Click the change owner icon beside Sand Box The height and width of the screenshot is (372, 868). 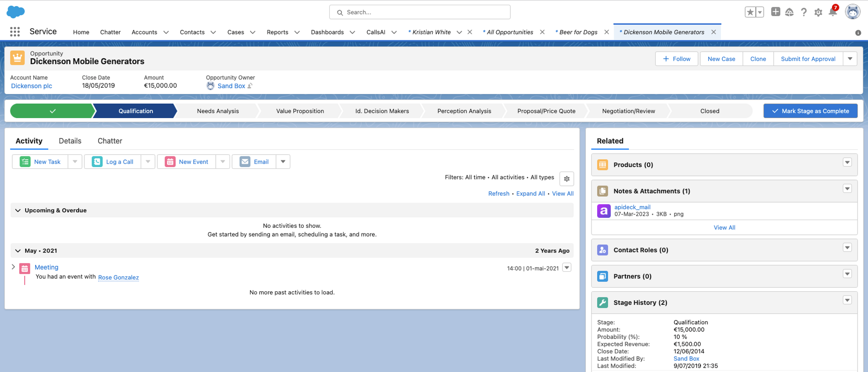point(250,86)
